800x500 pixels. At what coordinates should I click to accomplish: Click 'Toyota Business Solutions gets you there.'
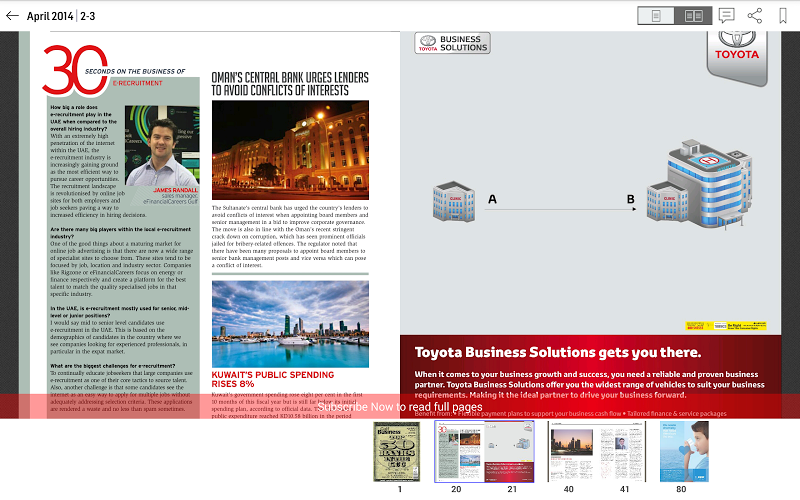(x=558, y=352)
